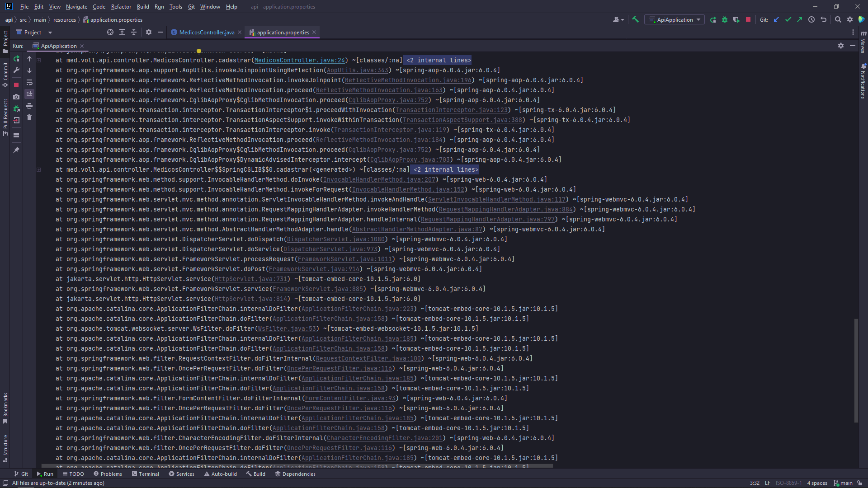The width and height of the screenshot is (868, 488).
Task: Stop ApiApplication from top toolbar
Action: tap(748, 19)
